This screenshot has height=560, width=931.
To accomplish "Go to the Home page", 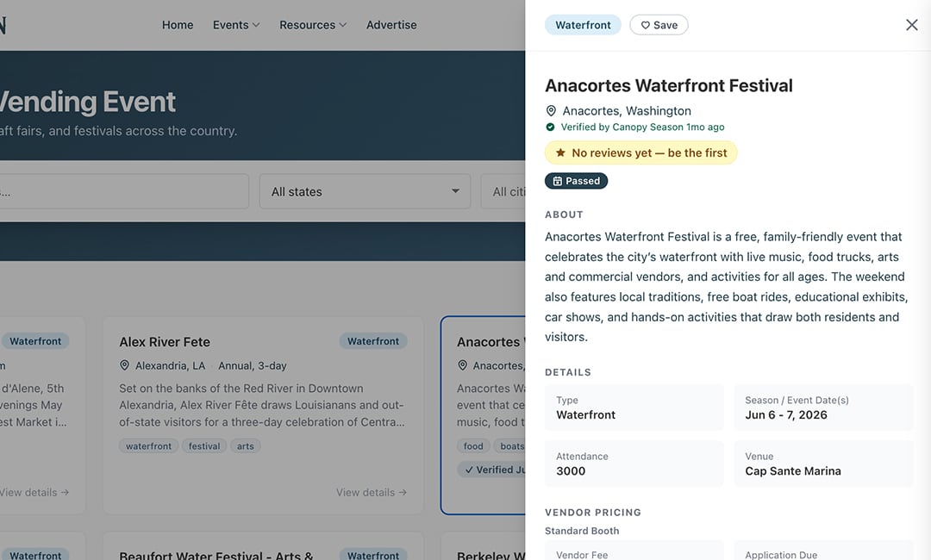I will pyautogui.click(x=178, y=25).
